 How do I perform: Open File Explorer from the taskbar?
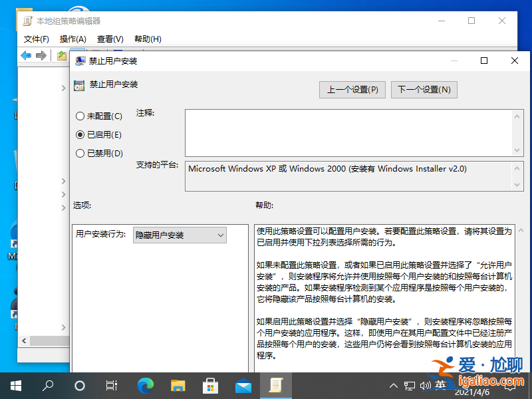pos(178,386)
